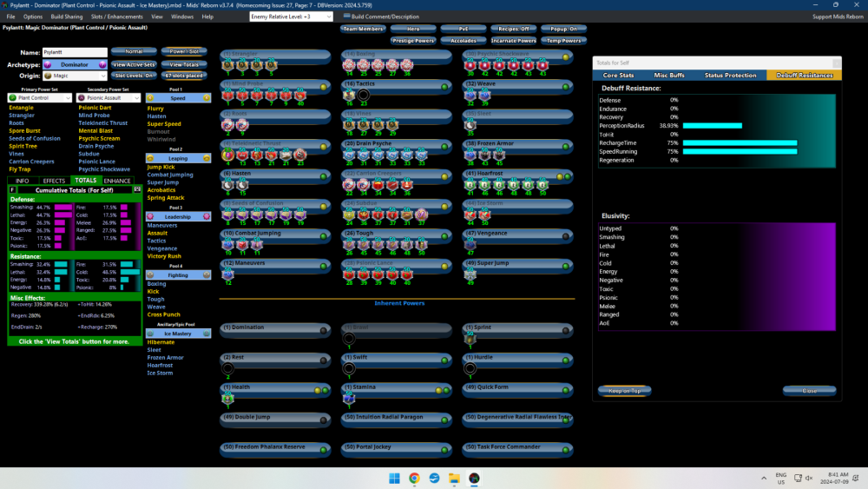Image resolution: width=868 pixels, height=489 pixels.
Task: Click the first enhancement slot under Stamina
Action: tap(349, 398)
